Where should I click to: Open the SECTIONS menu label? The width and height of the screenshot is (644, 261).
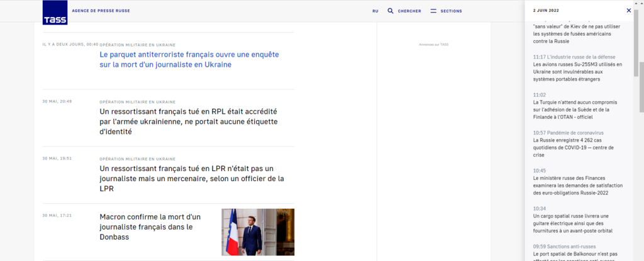451,11
